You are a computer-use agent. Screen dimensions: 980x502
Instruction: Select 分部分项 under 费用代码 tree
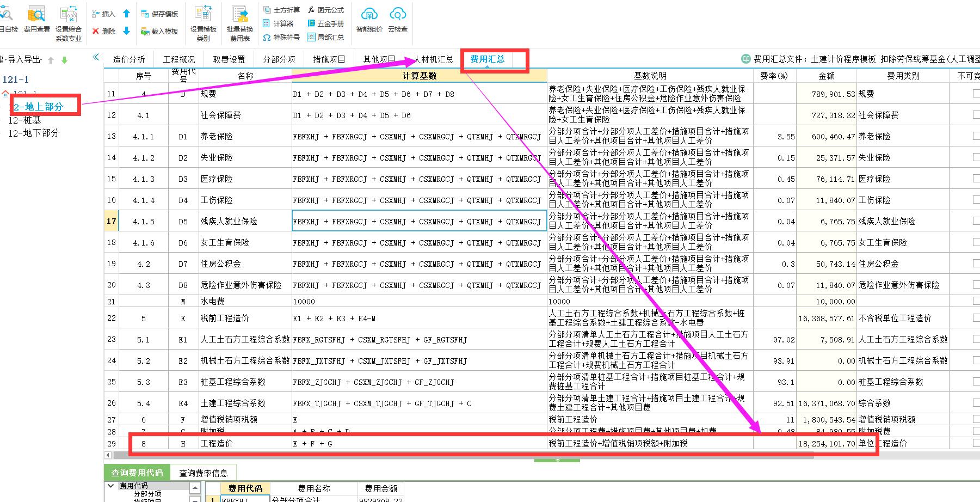click(147, 494)
